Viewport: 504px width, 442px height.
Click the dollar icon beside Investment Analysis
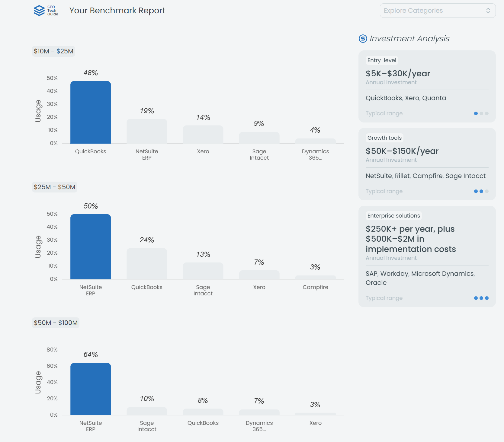tap(363, 39)
